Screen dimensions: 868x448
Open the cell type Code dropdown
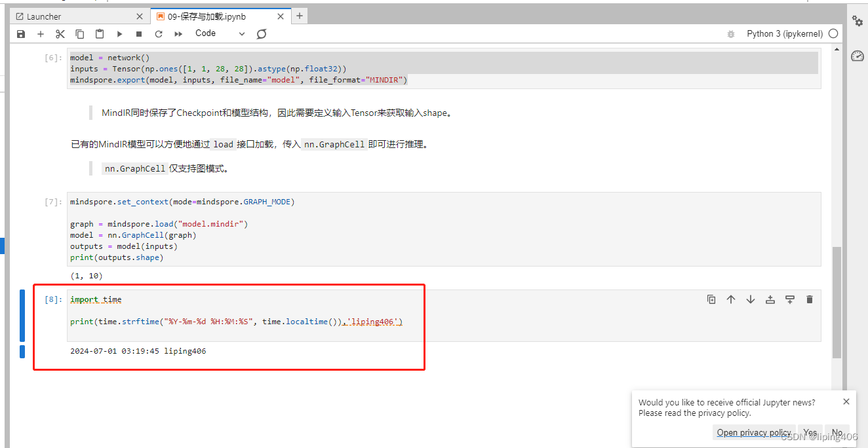(x=220, y=33)
